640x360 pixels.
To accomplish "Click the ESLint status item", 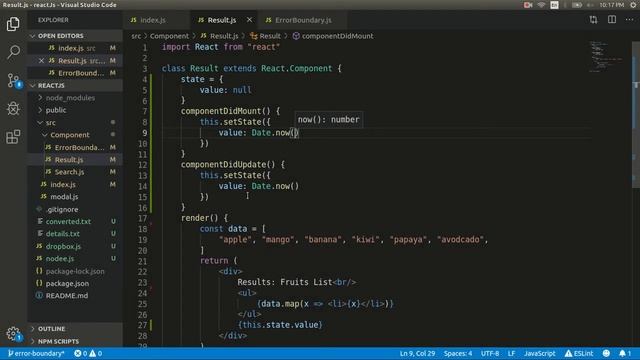I will pos(579,353).
